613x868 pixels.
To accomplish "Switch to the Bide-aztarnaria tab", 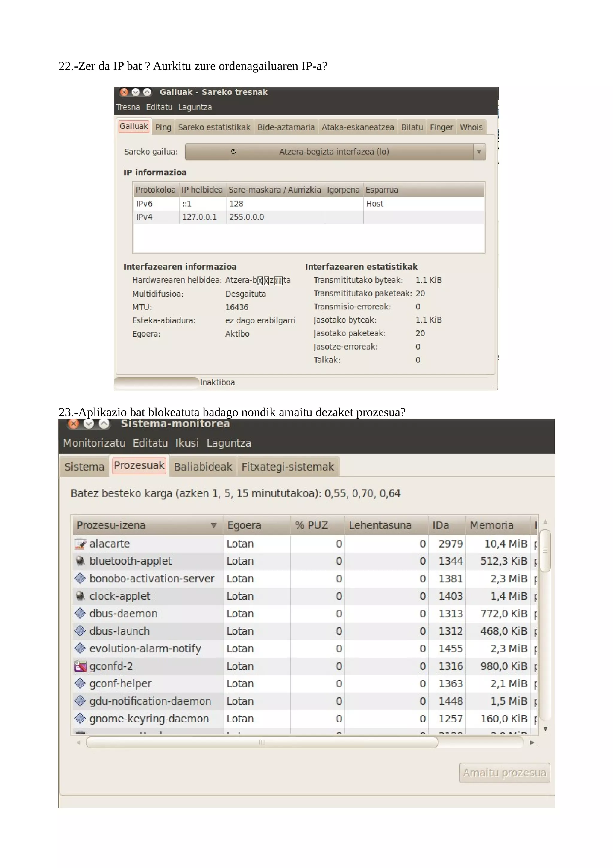I will tap(286, 127).
